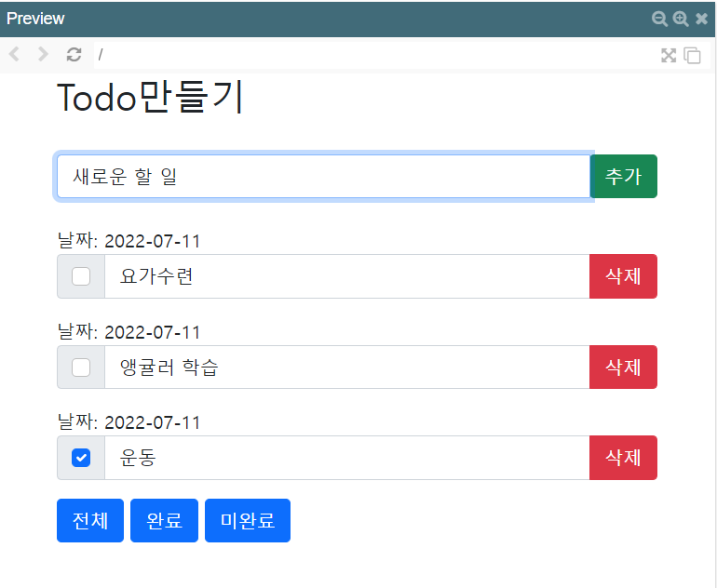
Task: Zoom out the preview pane
Action: click(659, 19)
